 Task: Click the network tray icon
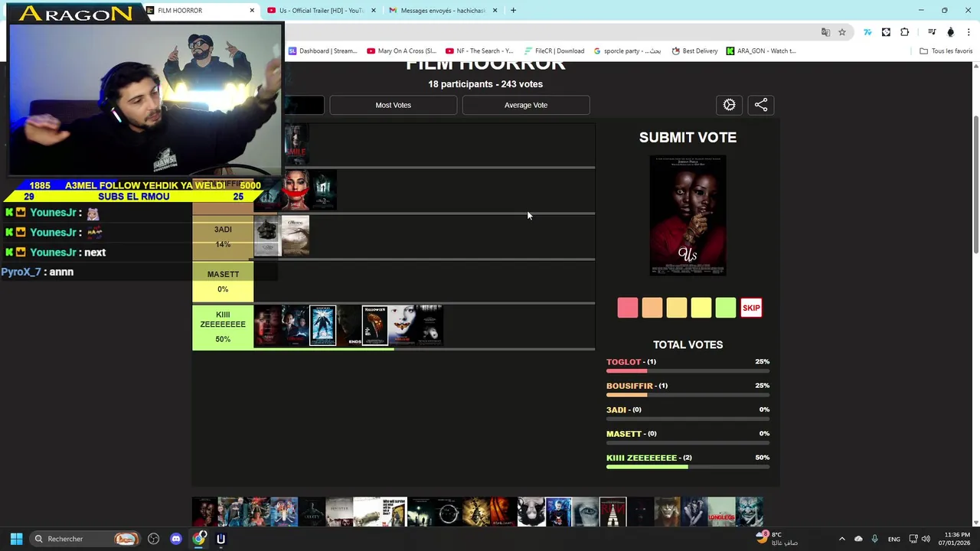(x=913, y=539)
